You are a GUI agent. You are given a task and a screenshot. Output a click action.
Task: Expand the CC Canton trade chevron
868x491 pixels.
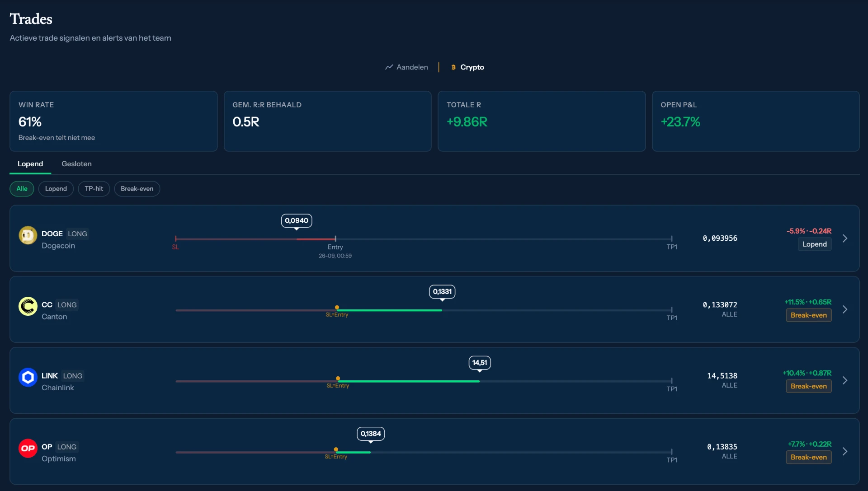point(844,309)
